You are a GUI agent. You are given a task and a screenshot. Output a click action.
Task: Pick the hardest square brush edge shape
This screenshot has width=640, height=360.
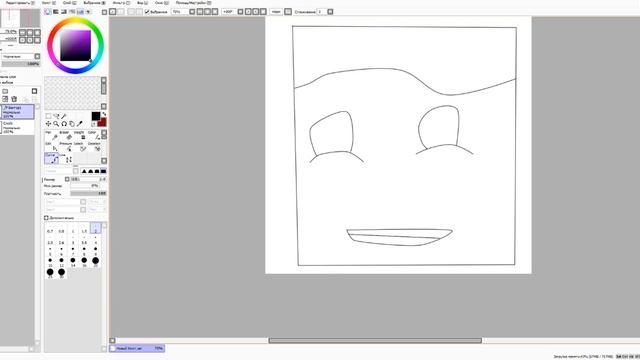coord(103,171)
